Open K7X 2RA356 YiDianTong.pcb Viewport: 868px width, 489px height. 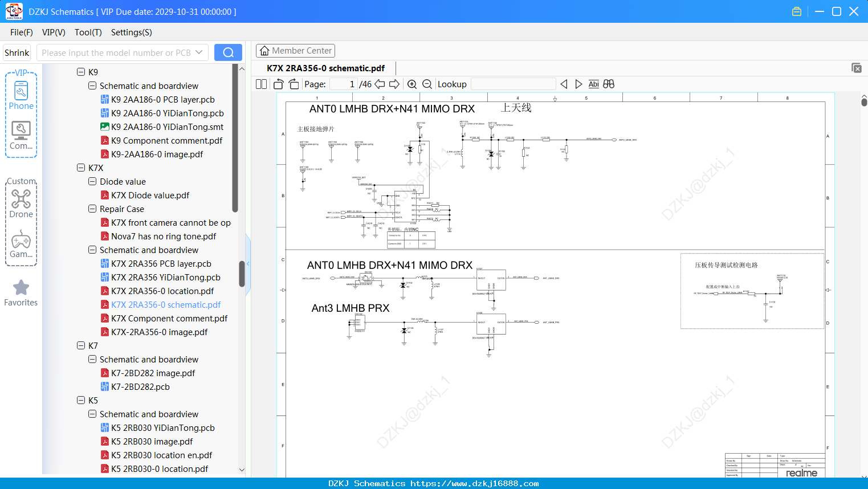[x=166, y=277]
